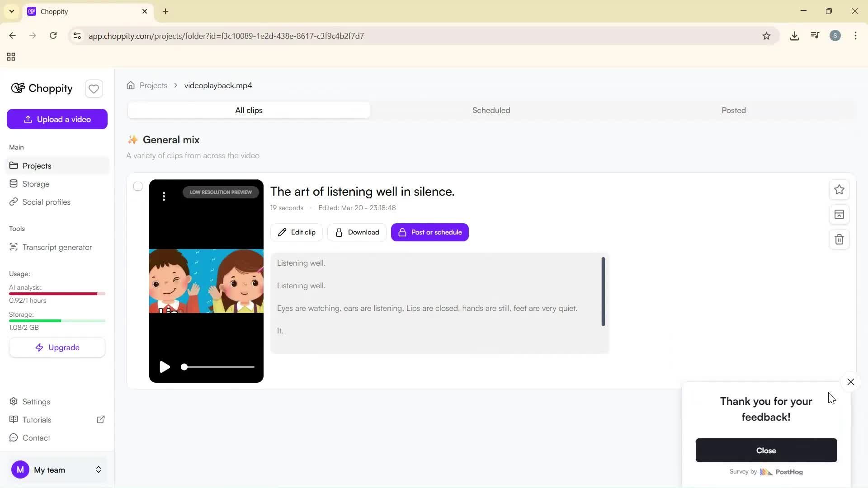Check the selection checkbox next to the clip
The image size is (868, 488).
tap(138, 186)
